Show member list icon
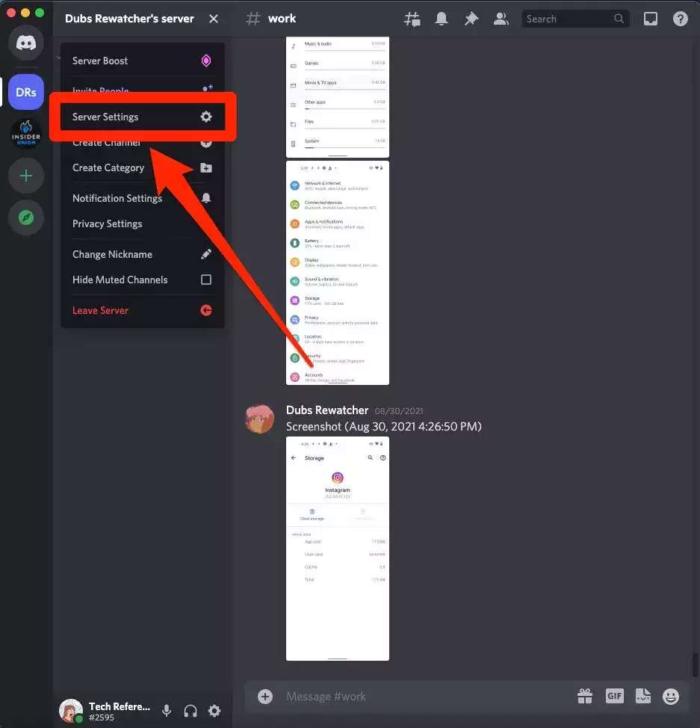Screen dimensions: 700x728 click(x=501, y=19)
